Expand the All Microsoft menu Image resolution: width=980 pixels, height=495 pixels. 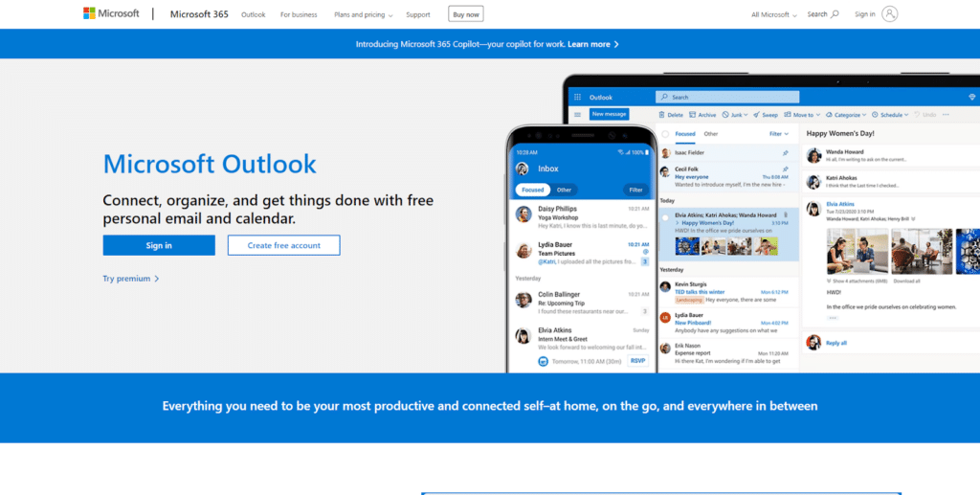click(773, 15)
